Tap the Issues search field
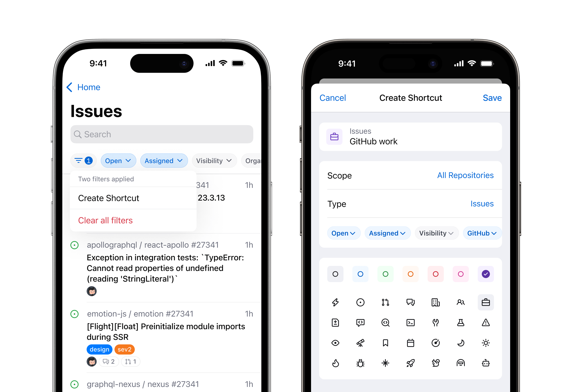Screen dimensions: 575x392 (x=162, y=135)
